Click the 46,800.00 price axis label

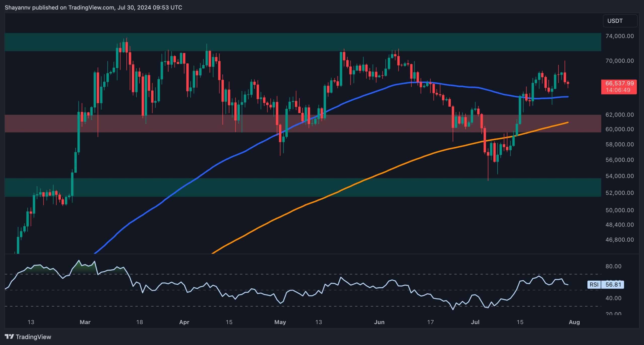(x=620, y=240)
